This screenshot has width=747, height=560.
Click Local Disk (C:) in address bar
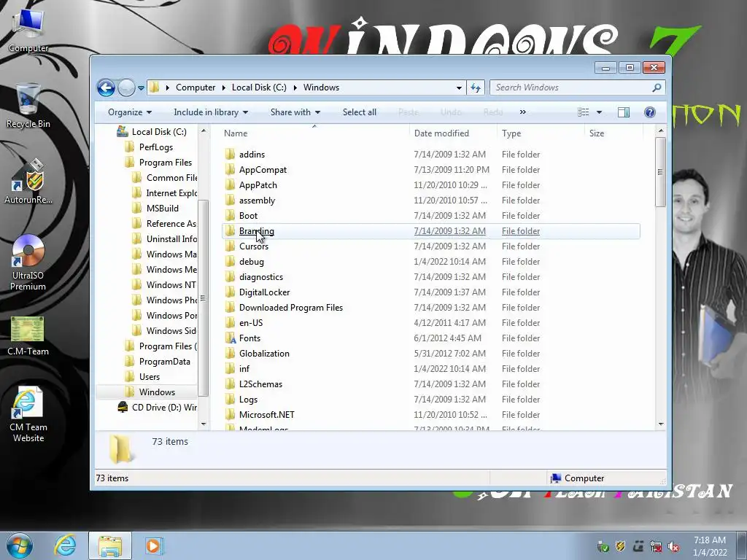pyautogui.click(x=259, y=87)
